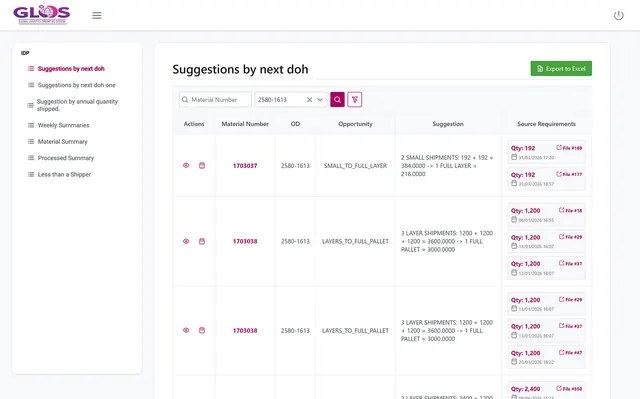This screenshot has width=640, height=399.
Task: Click the Opportunity column header
Action: coord(355,124)
